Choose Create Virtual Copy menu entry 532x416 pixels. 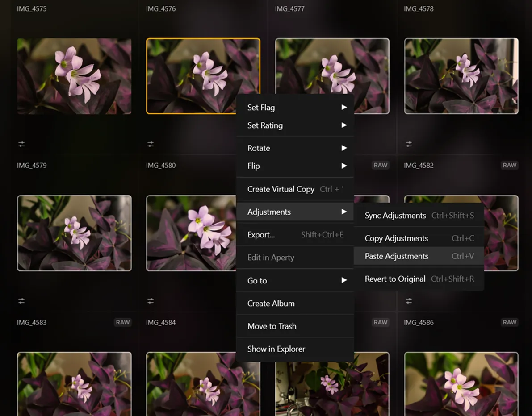click(295, 189)
